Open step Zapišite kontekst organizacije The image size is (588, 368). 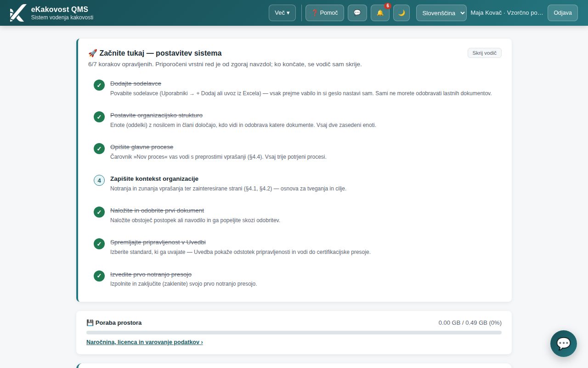coord(154,178)
